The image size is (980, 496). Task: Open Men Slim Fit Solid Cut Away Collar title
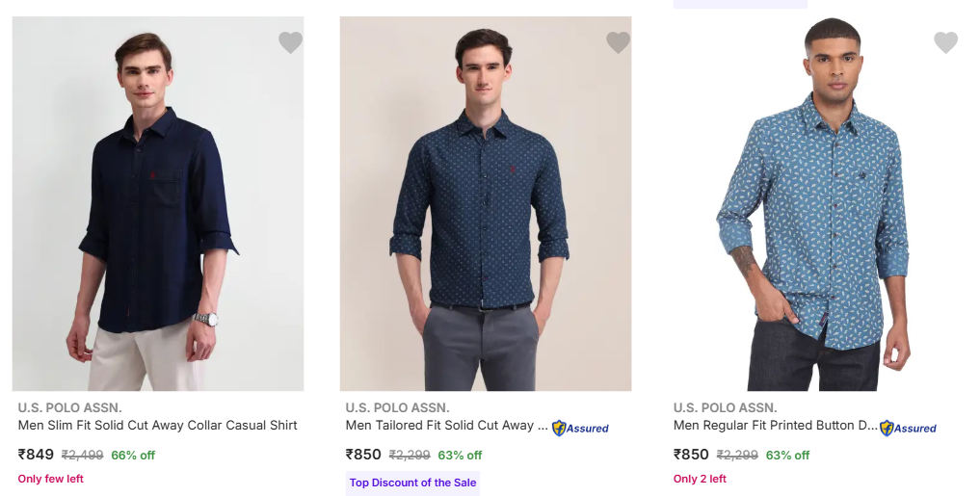158,425
